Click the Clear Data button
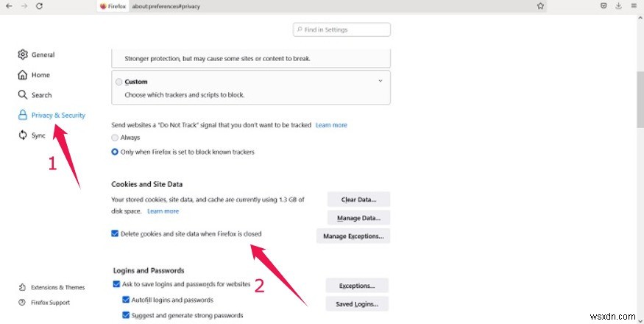This screenshot has height=324, width=644. (358, 200)
